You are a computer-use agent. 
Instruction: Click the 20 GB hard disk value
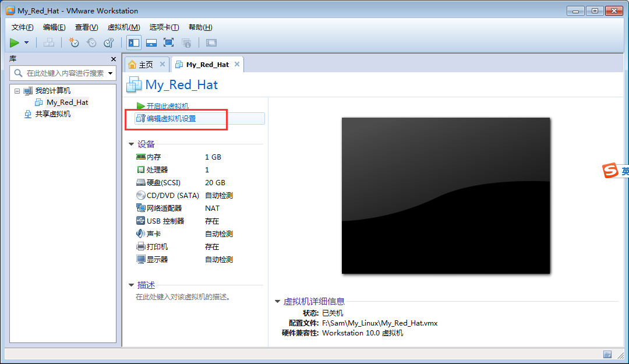tap(215, 183)
